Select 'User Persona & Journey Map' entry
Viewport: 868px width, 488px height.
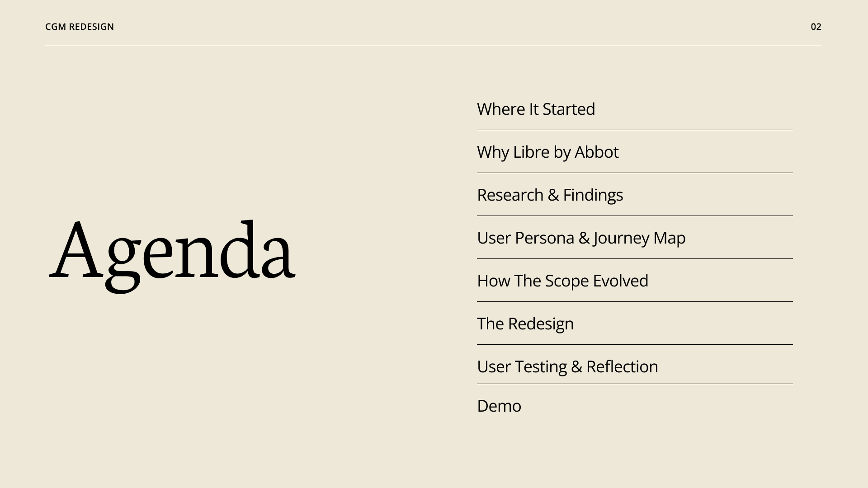click(581, 238)
